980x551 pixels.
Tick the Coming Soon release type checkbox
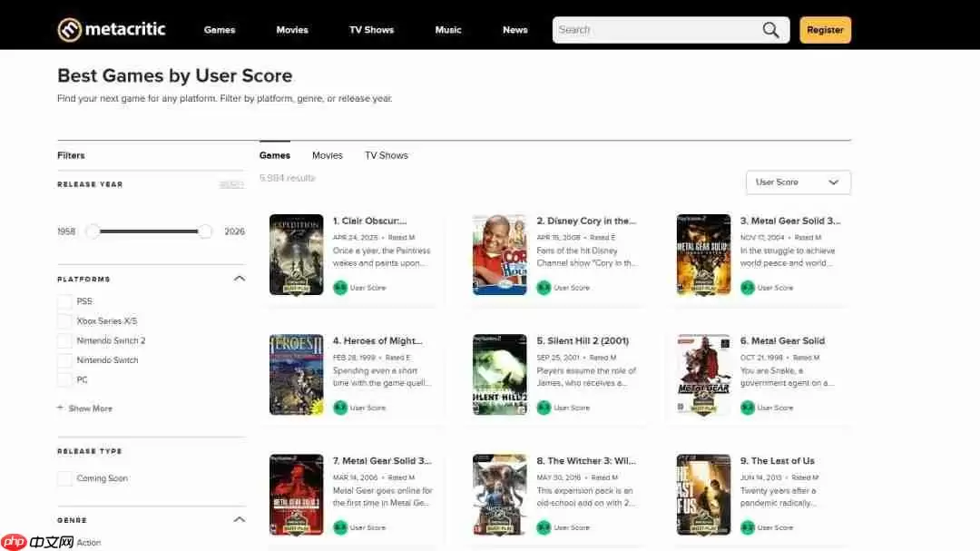point(64,478)
